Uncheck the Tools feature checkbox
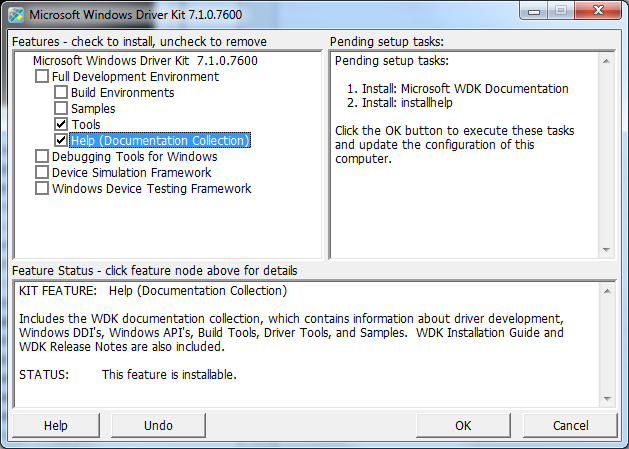This screenshot has width=629, height=449. pyautogui.click(x=60, y=125)
